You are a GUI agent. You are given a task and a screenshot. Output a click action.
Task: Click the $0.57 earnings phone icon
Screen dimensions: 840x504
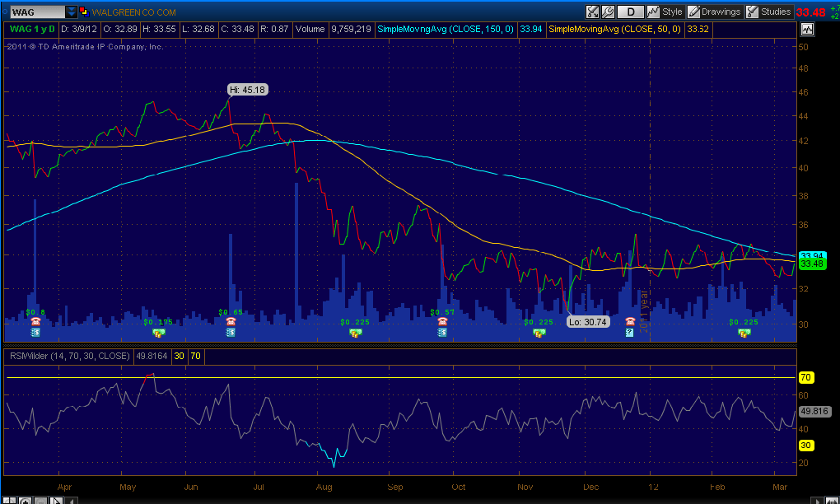click(x=442, y=321)
